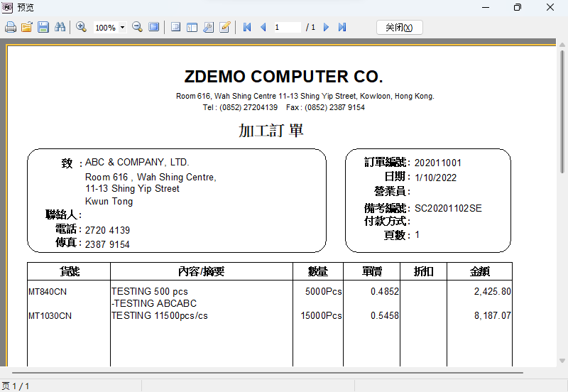Click reference number SC20201102SE
Screen dimensions: 568x392
pyautogui.click(x=448, y=208)
